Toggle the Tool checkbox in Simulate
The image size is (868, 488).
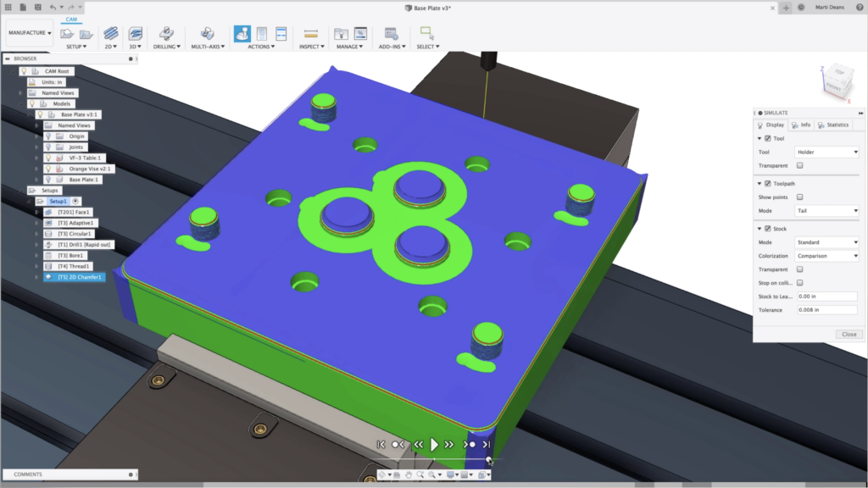click(768, 138)
